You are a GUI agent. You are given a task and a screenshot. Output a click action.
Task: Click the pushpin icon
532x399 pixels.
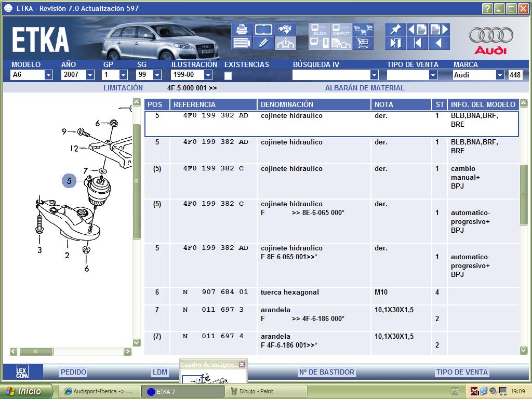click(x=395, y=30)
